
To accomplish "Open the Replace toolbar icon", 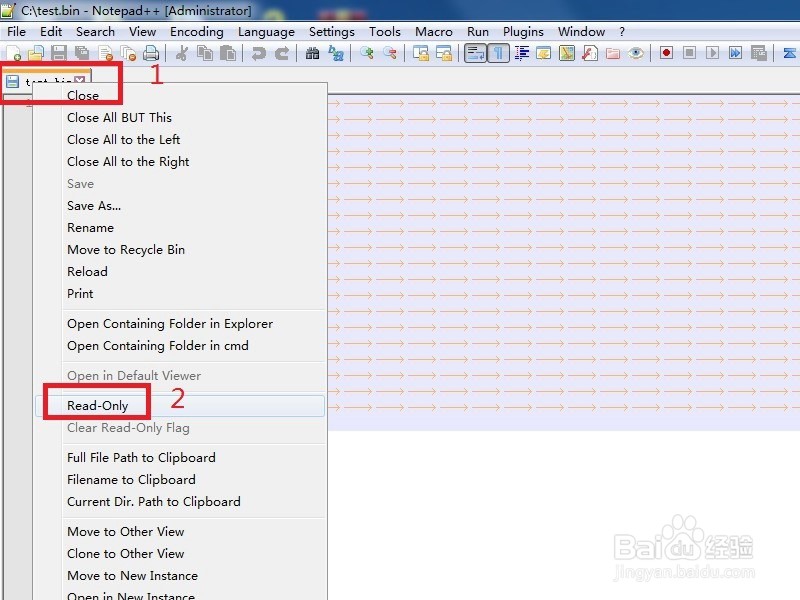I will tap(336, 53).
